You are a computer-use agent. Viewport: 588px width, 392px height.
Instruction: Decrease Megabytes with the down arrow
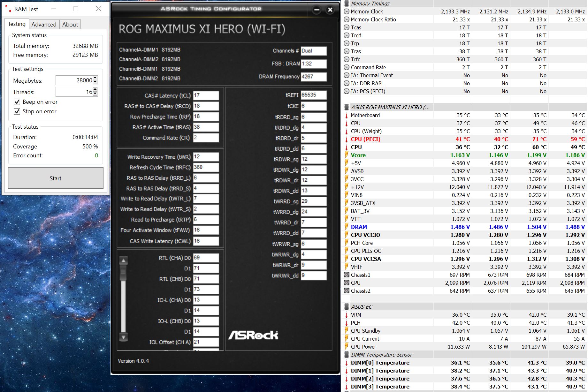(95, 82)
